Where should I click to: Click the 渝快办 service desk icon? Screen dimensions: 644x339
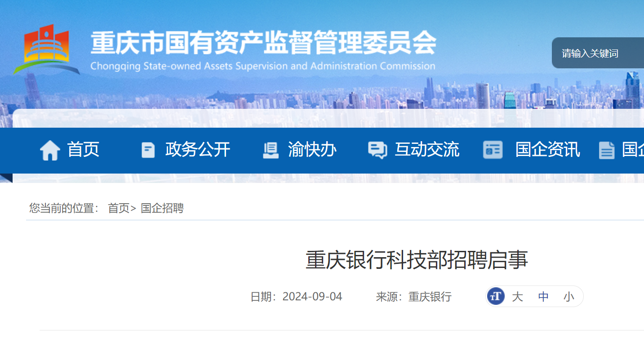click(271, 150)
